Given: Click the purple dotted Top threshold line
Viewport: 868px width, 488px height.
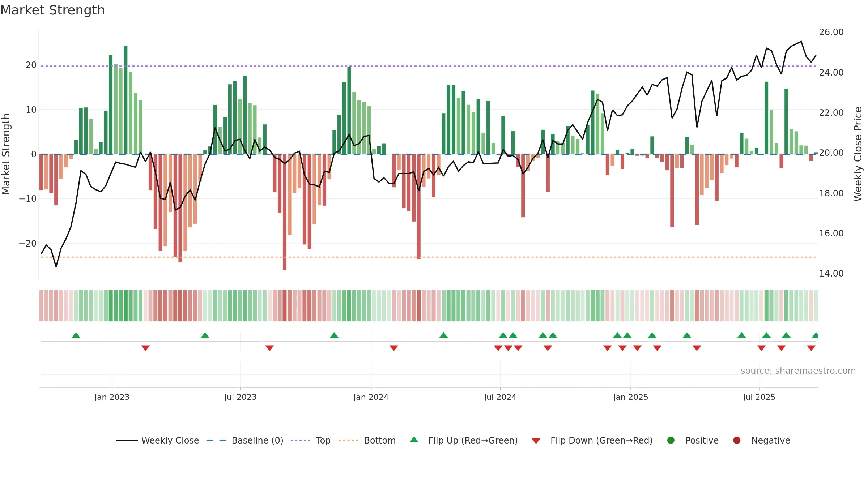Looking at the screenshot, I should (x=429, y=66).
